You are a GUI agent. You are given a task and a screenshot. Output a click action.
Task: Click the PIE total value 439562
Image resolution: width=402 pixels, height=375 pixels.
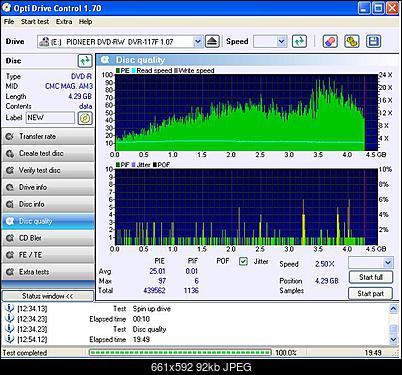[x=154, y=290]
